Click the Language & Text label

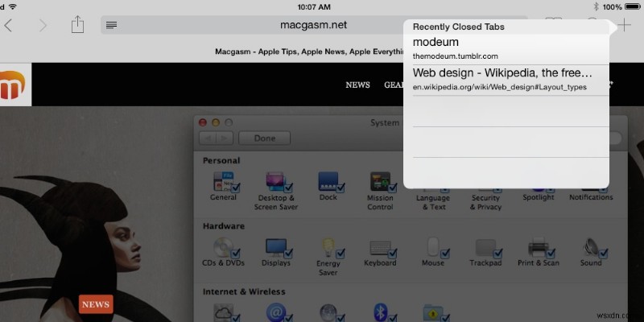coord(433,203)
